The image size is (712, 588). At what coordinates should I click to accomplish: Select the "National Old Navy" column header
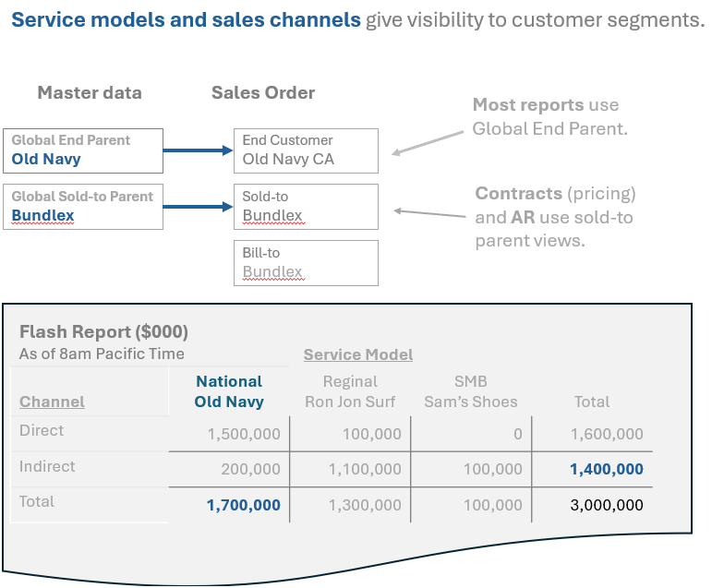pyautogui.click(x=229, y=391)
